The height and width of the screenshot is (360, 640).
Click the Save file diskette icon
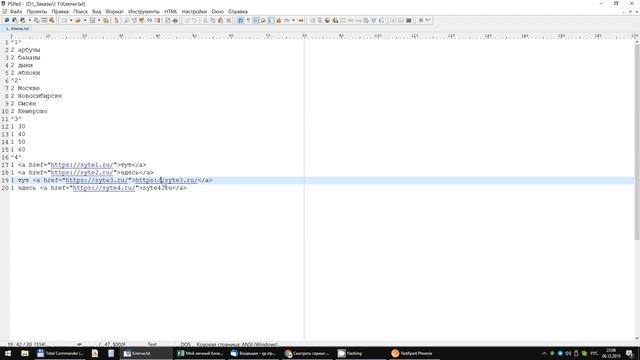coord(92,20)
